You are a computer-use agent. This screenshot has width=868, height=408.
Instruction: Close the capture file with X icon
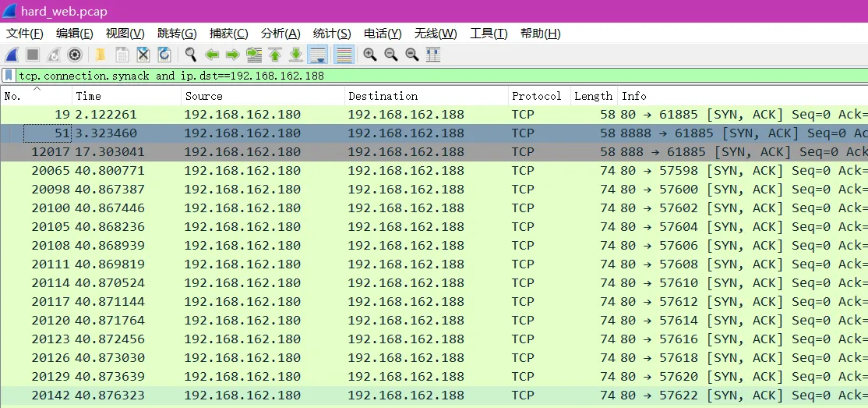[143, 55]
